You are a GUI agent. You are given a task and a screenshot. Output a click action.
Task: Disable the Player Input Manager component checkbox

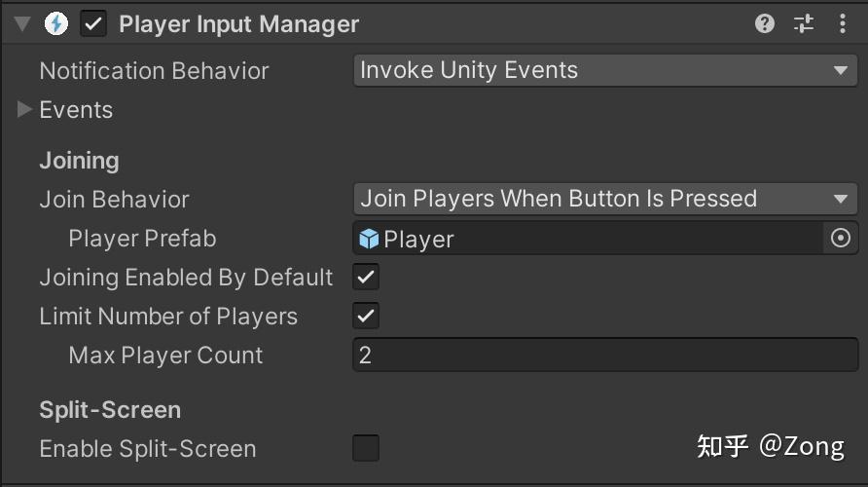[x=94, y=24]
